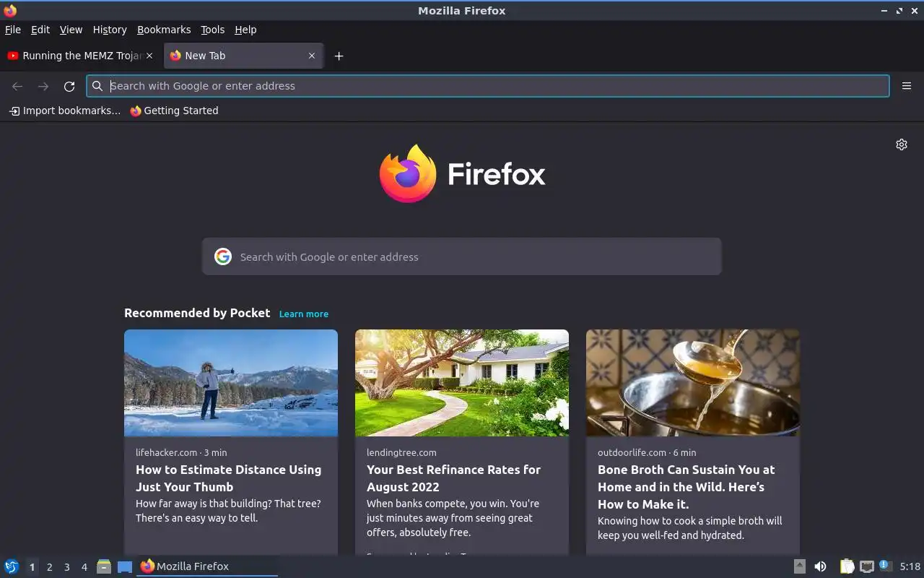Click the magnifier icon in the address bar
Viewport: 924px width, 578px height.
click(x=97, y=86)
